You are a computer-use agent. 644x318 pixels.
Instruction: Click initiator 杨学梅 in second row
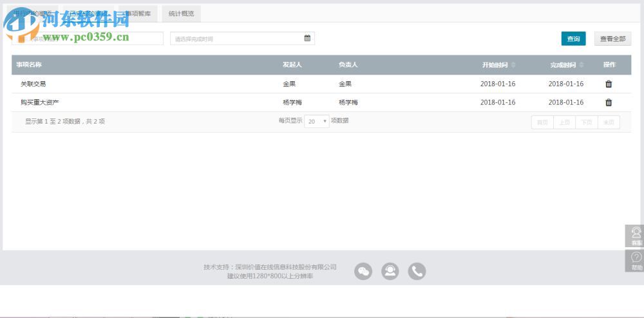292,102
